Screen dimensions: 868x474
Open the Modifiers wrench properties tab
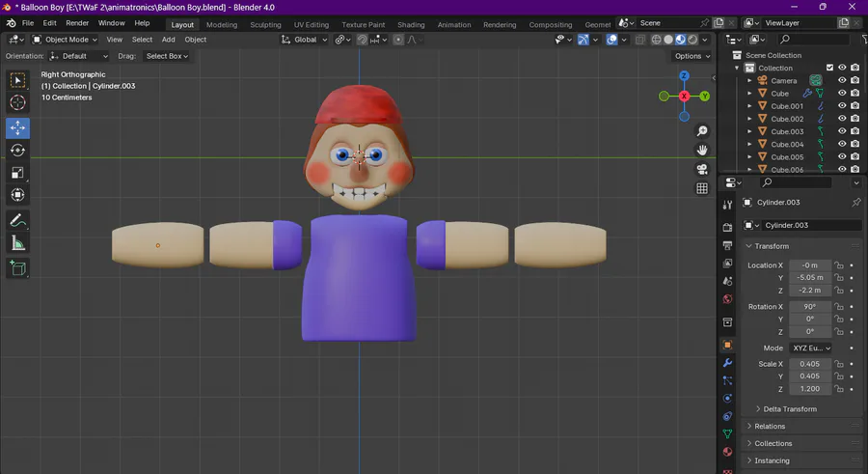728,362
